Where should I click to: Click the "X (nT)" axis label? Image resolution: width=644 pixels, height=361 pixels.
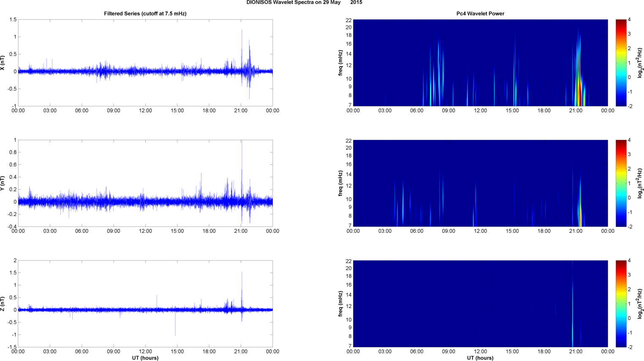click(3, 63)
